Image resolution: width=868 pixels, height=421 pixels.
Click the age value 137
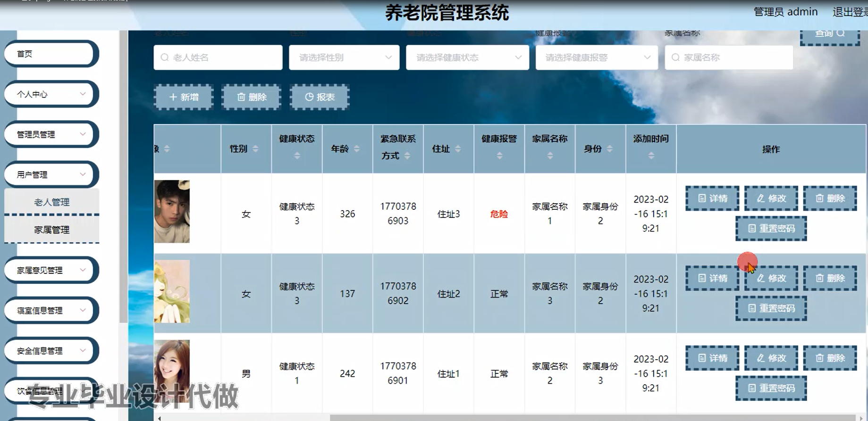pyautogui.click(x=347, y=294)
